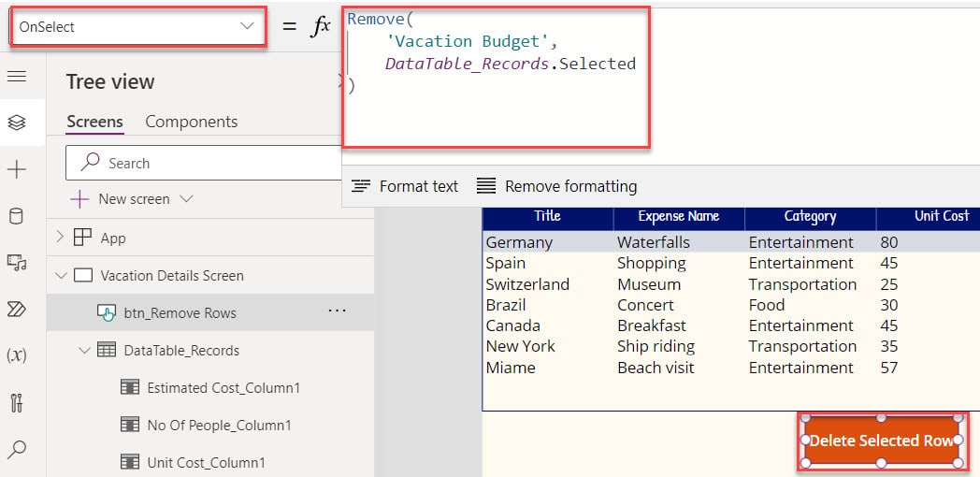Click the unit cost value 57
This screenshot has width=980, height=477.
(888, 367)
